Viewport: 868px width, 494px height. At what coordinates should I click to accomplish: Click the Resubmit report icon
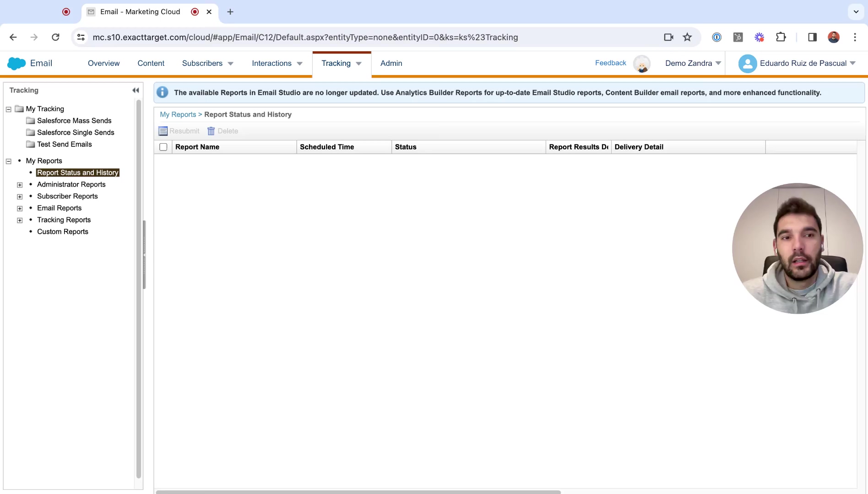163,131
